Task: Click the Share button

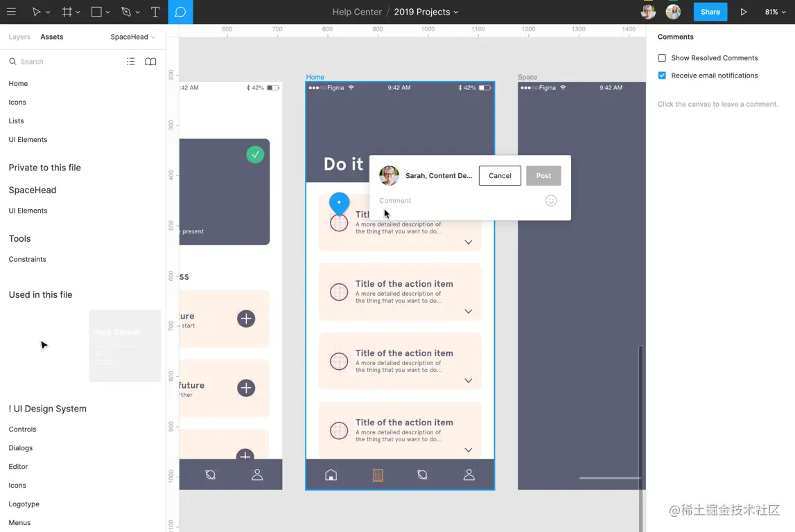Action: [710, 12]
